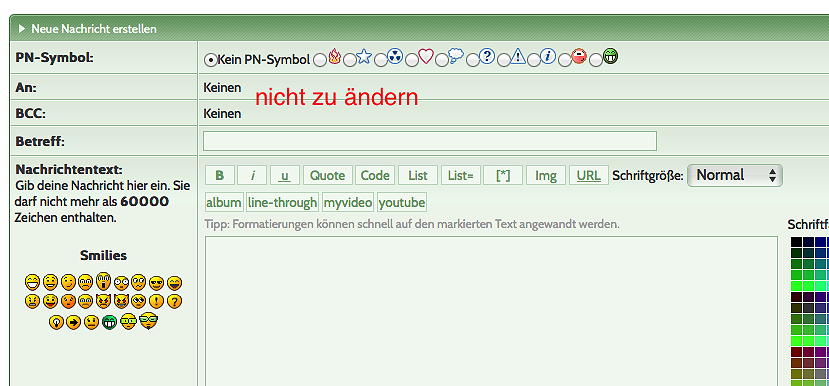Select the star PN symbol radio button

(x=349, y=60)
